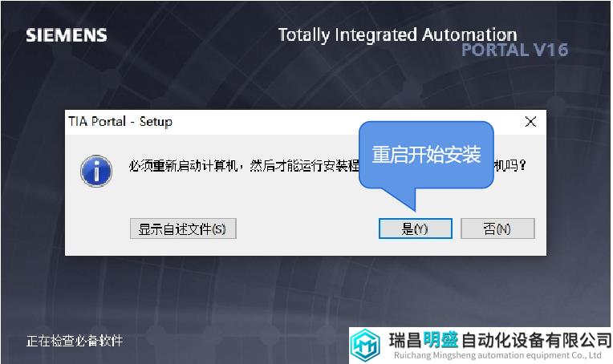This screenshot has width=613, height=364.
Task: Click the PORTAL V16 version text
Action: click(514, 50)
